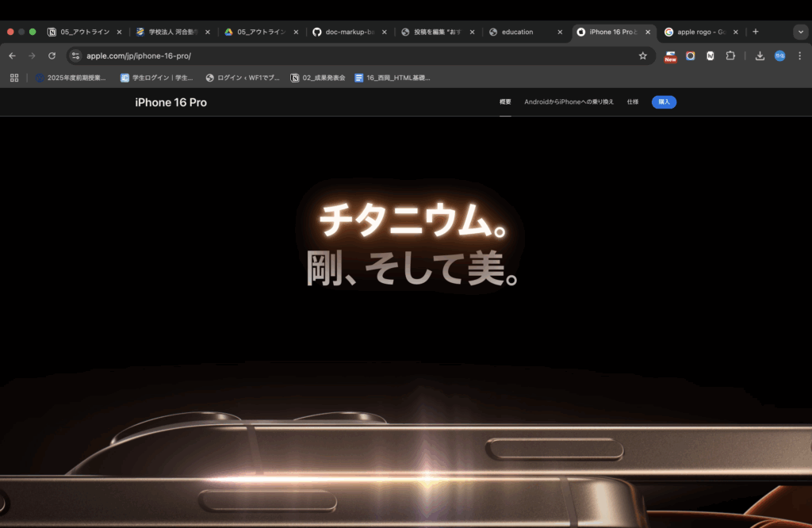Close the apple rogo Google tab

coord(736,32)
